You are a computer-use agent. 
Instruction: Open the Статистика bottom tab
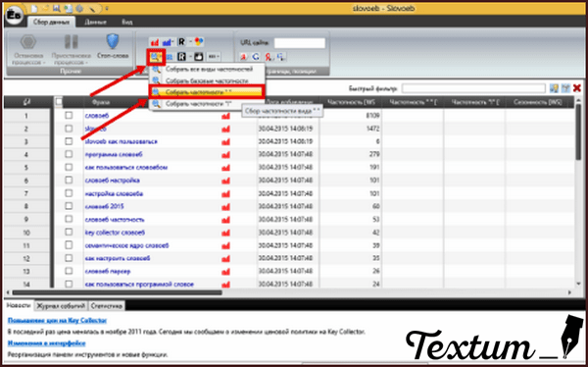click(x=107, y=306)
